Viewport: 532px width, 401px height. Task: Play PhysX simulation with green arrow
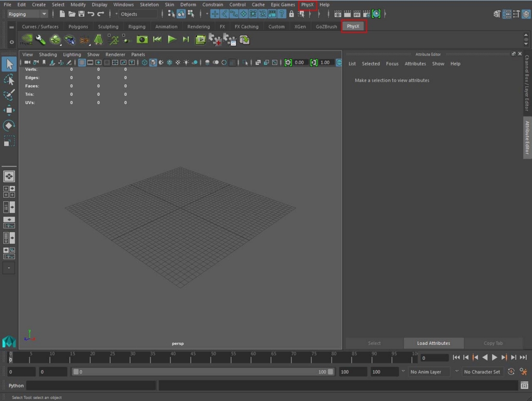172,40
